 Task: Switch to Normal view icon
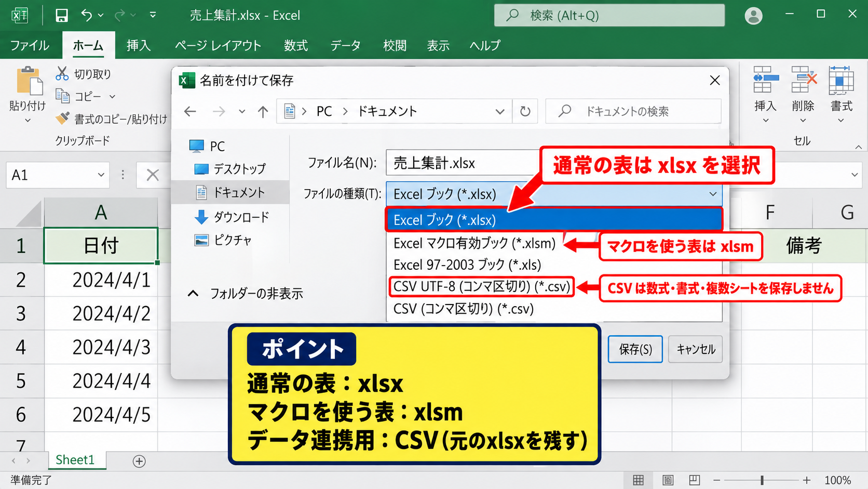point(639,480)
